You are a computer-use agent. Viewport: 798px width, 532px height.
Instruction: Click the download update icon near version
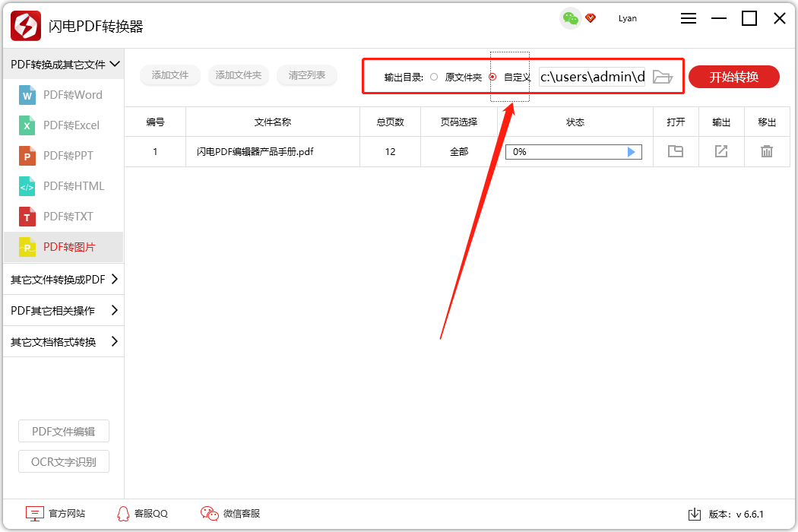694,515
